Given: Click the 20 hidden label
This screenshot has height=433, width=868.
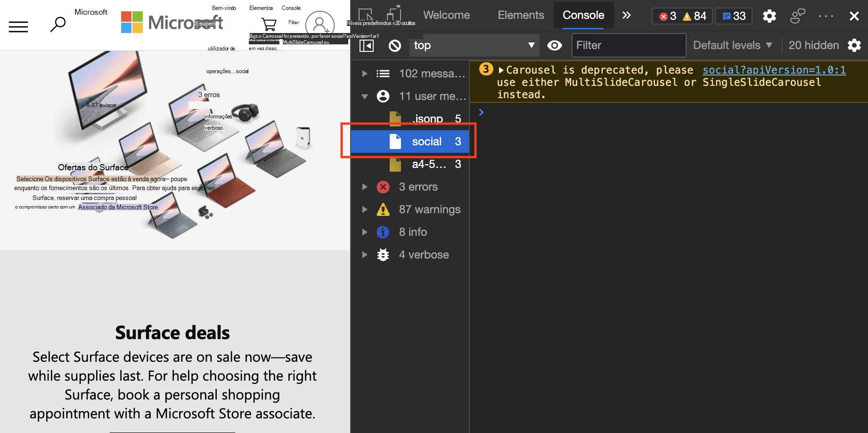Looking at the screenshot, I should pyautogui.click(x=814, y=45).
